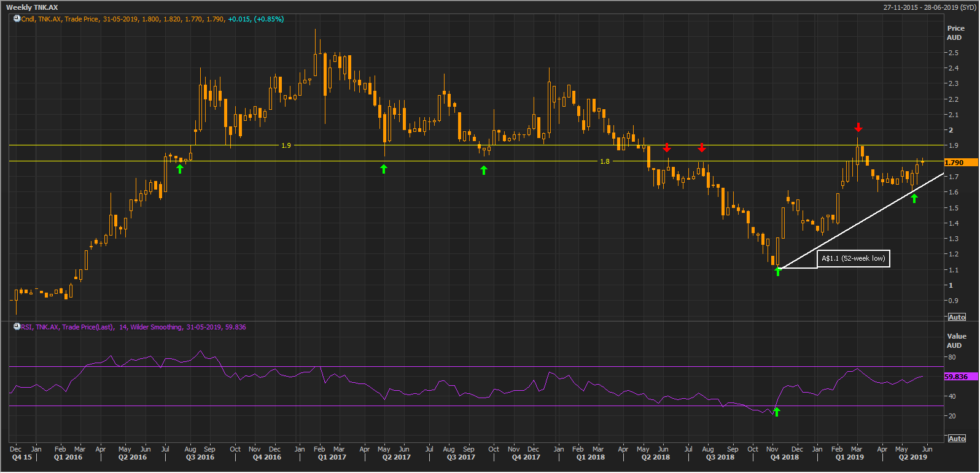Click the 20 tick on the RSI axis
980x473 pixels.
click(x=952, y=416)
